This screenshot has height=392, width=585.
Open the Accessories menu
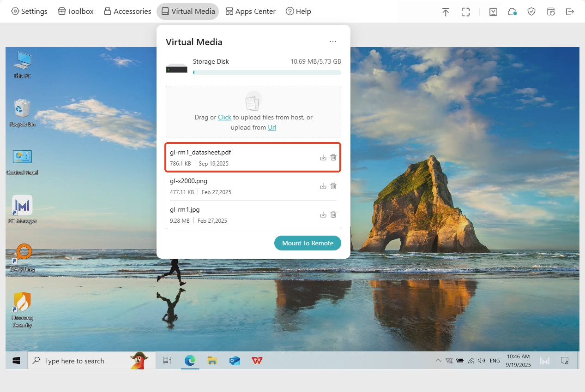tap(127, 12)
